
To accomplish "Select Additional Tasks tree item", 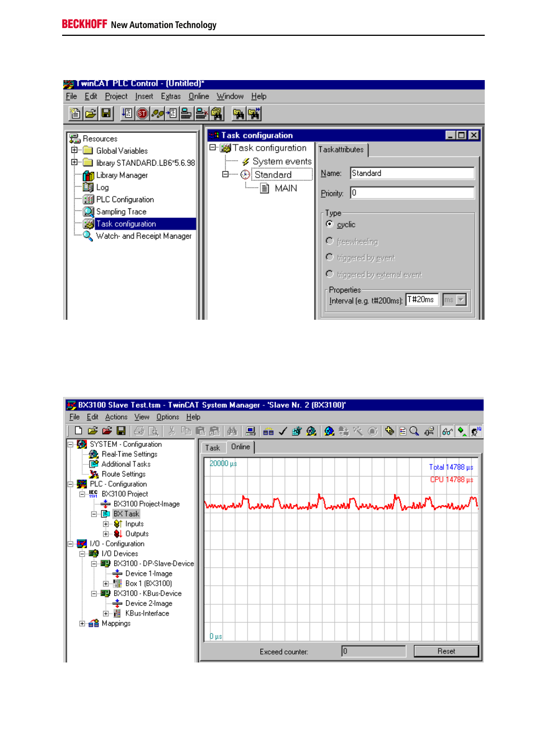I will (126, 464).
